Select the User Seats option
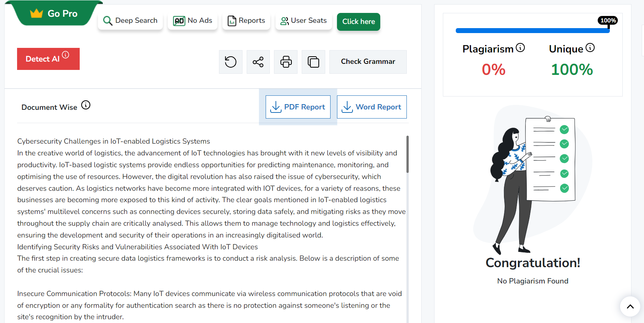The height and width of the screenshot is (323, 644). pos(303,21)
